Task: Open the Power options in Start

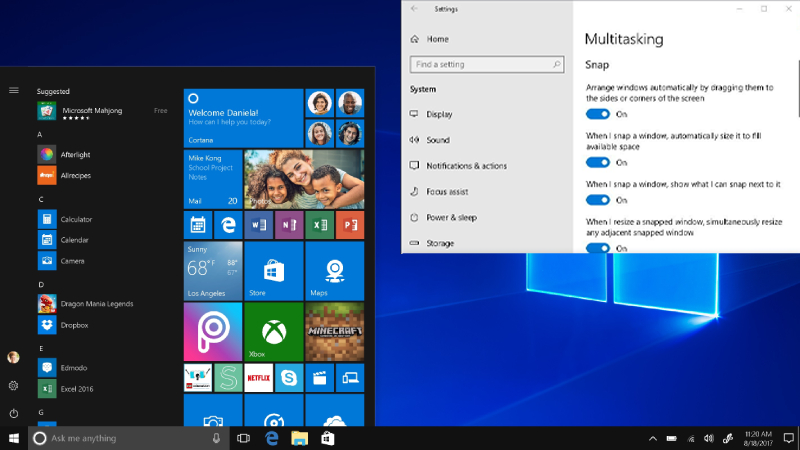Action: click(14, 413)
